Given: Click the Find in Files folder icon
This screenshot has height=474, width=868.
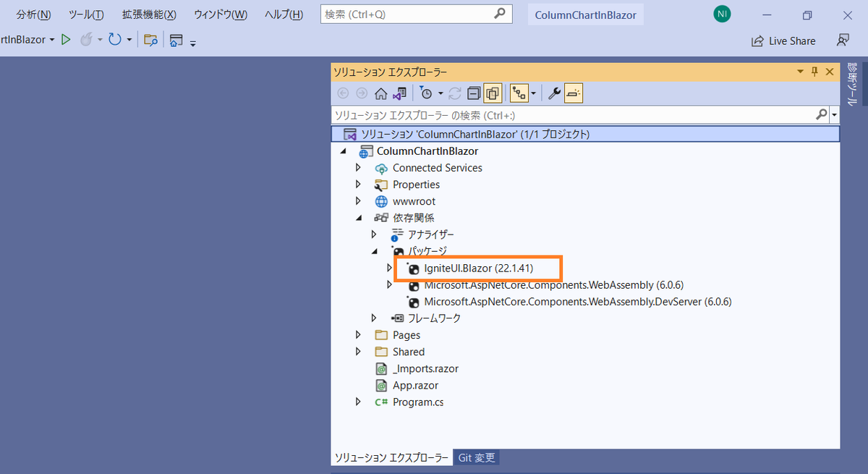Looking at the screenshot, I should [150, 41].
